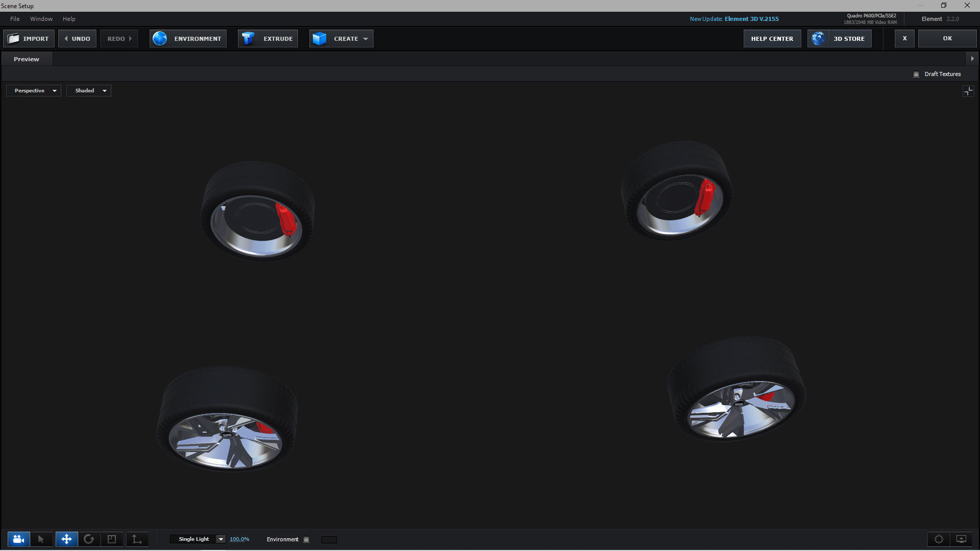Select the arrow selection tool
Screen dimensions: 980x551
41,539
